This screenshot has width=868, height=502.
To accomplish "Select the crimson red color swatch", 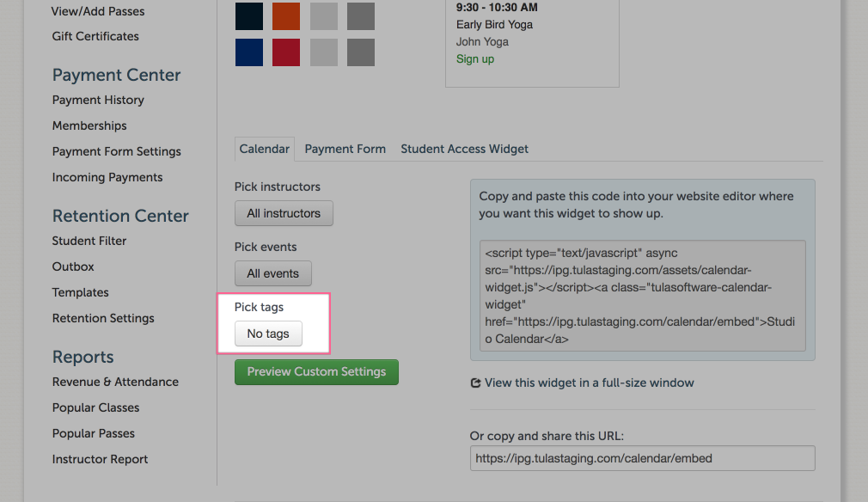I will click(286, 52).
